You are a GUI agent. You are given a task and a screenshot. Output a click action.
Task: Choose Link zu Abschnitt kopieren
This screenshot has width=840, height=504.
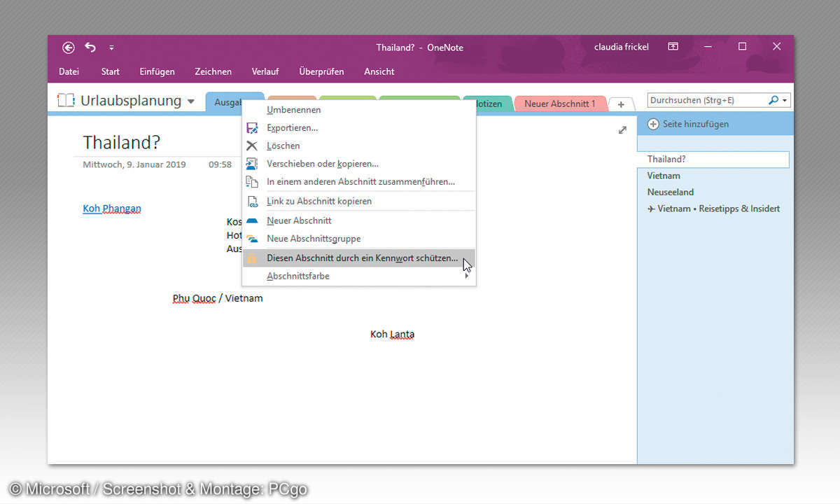[358, 201]
